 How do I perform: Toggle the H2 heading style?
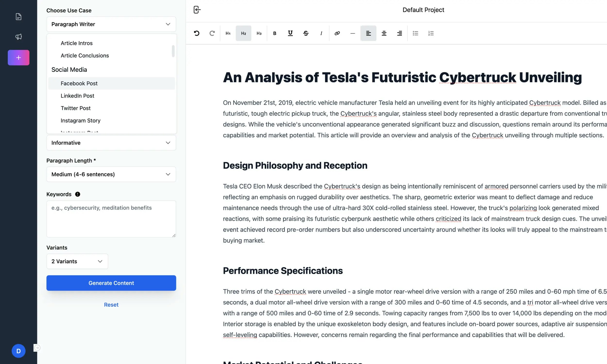(x=243, y=33)
